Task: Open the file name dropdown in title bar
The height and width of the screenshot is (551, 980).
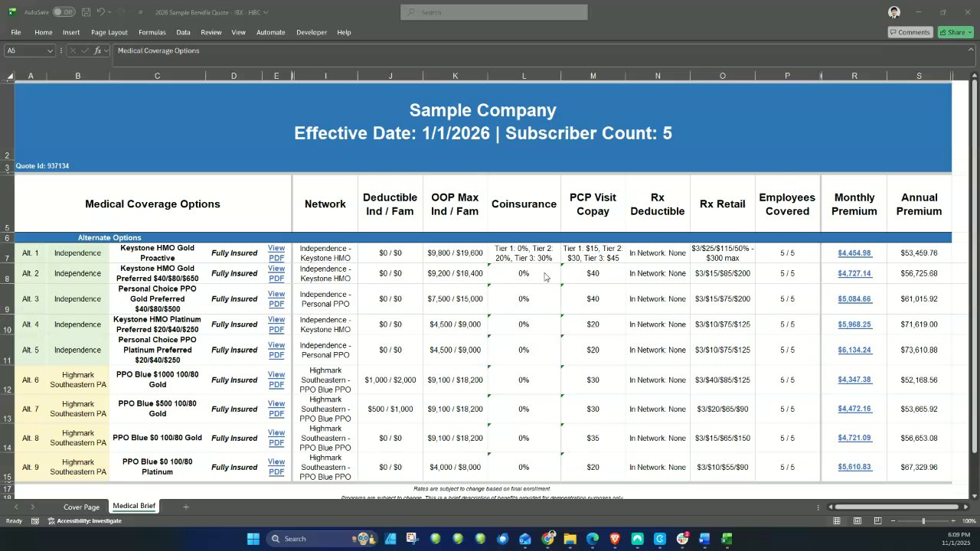Action: point(266,12)
